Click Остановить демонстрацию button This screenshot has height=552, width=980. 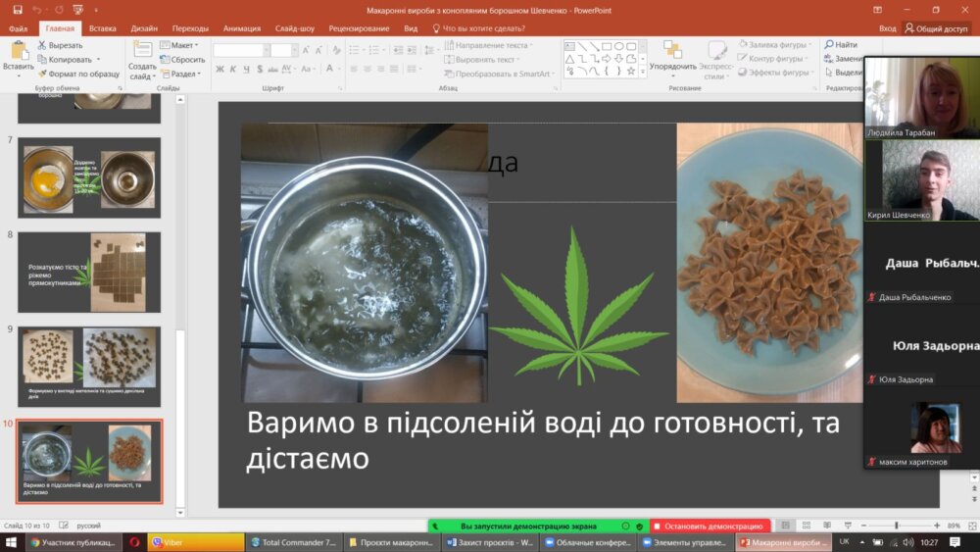point(710,527)
